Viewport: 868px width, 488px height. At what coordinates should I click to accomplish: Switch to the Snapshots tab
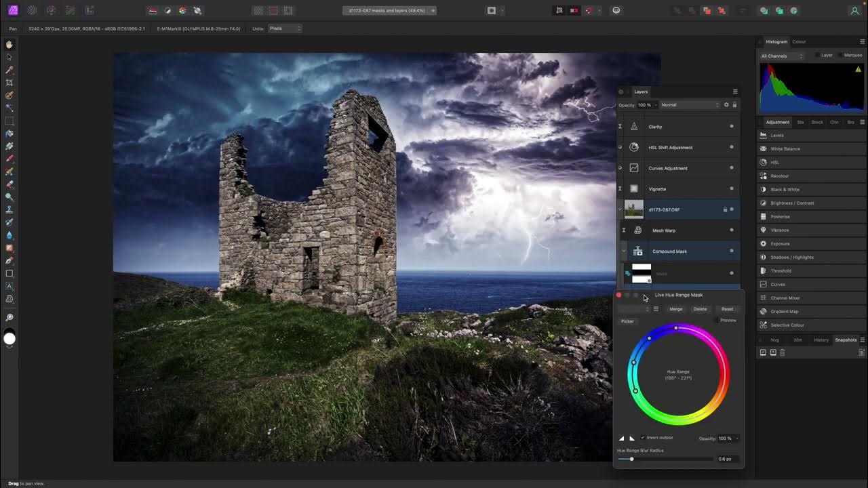click(846, 340)
